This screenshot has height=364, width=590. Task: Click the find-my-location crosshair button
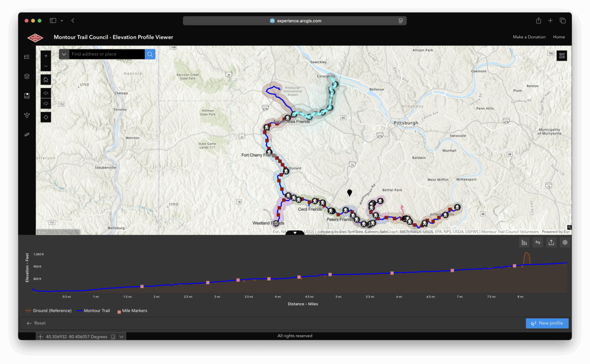click(x=46, y=117)
